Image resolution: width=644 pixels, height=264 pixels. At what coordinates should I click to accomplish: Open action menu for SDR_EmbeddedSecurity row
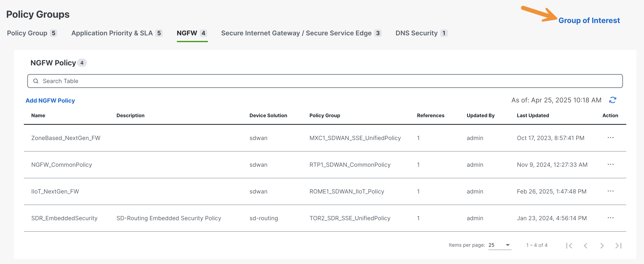tap(610, 218)
